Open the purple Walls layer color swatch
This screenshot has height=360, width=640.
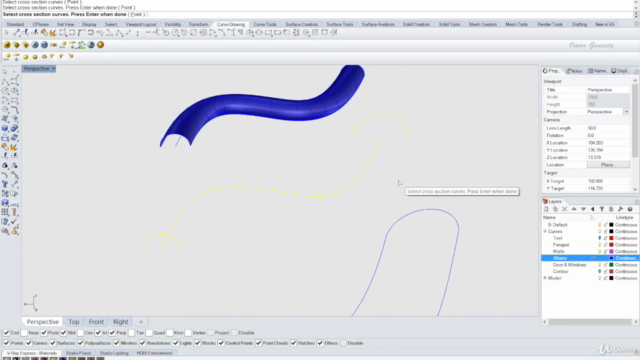click(x=611, y=251)
